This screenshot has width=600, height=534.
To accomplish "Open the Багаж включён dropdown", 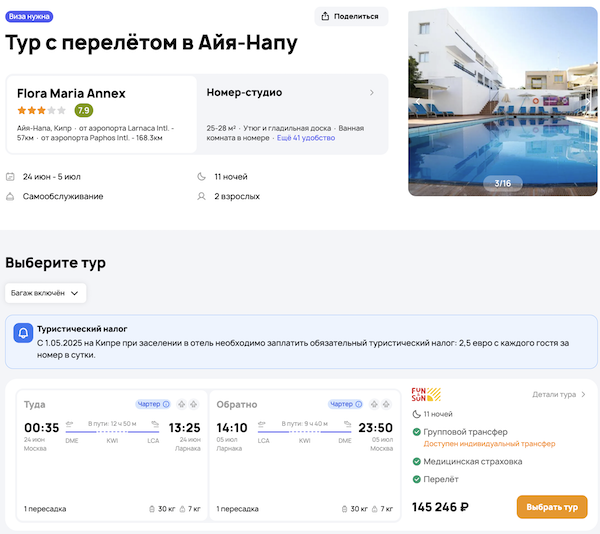I will (46, 293).
